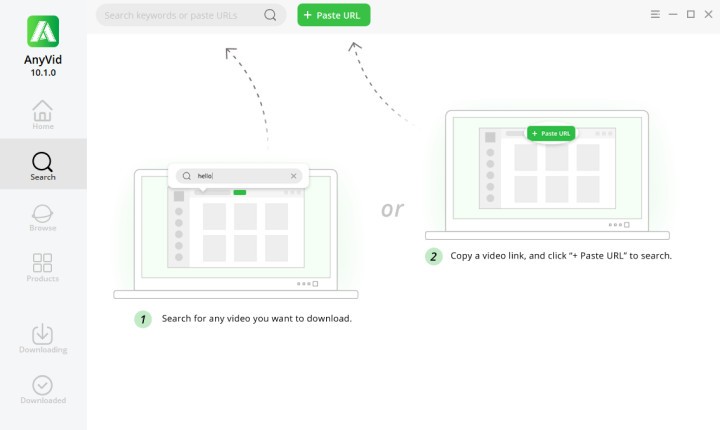Click the magnifier icon in search bar
This screenshot has width=720, height=430.
tap(271, 15)
